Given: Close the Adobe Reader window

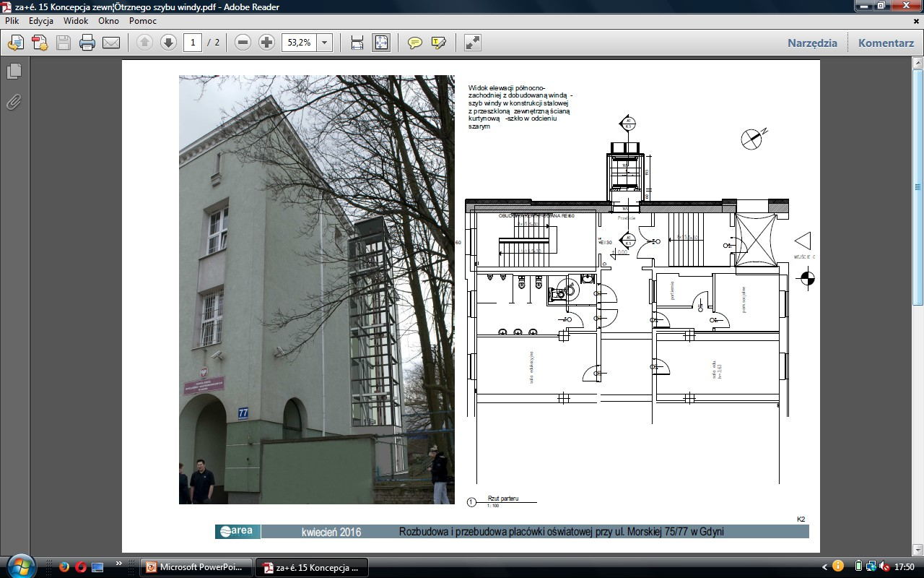Looking at the screenshot, I should tap(907, 5).
